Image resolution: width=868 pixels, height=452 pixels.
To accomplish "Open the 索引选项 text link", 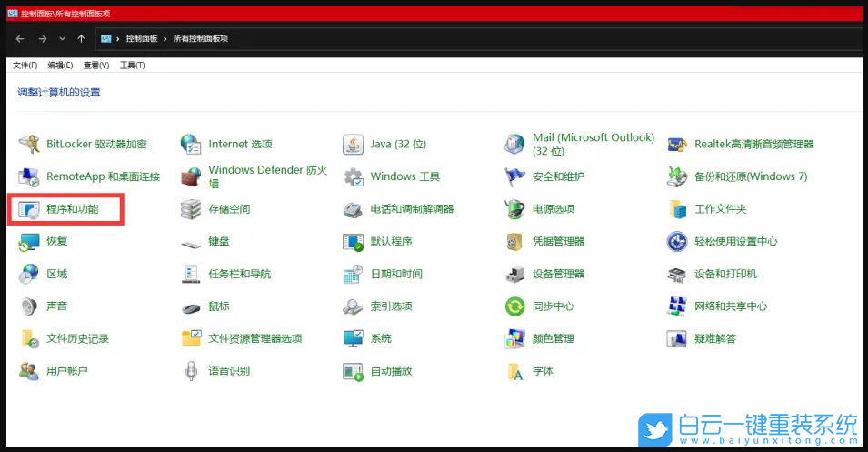I will pyautogui.click(x=392, y=306).
